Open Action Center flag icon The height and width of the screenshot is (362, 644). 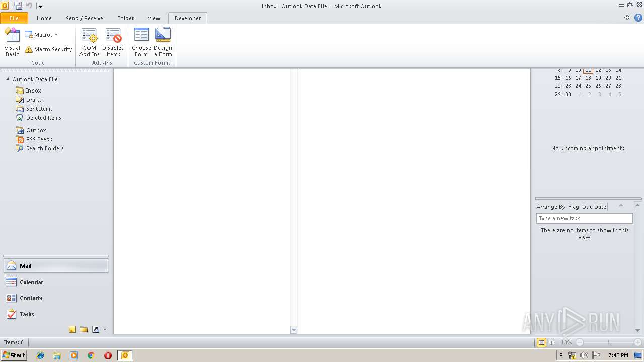tap(596, 355)
